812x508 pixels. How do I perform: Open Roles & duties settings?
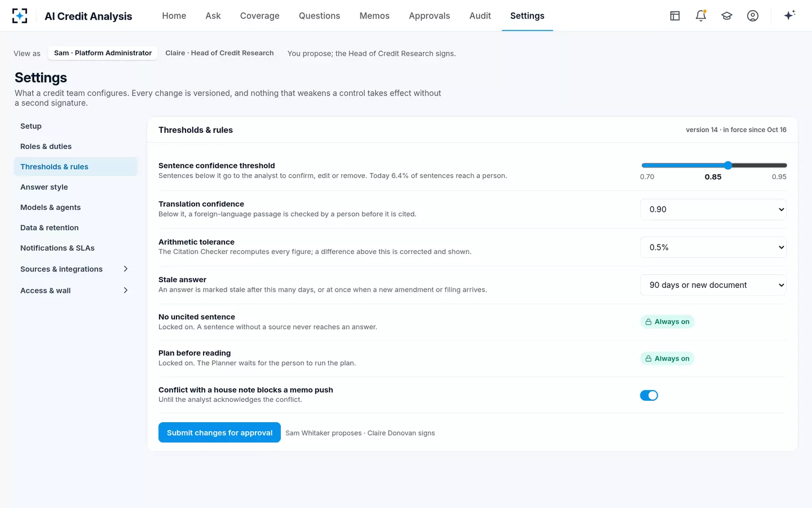76,146
